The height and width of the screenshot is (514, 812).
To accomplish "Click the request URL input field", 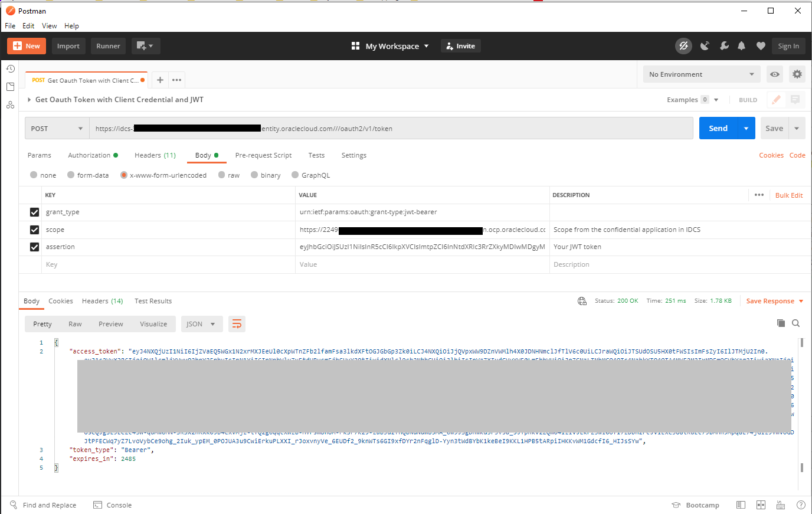I will tap(472, 129).
